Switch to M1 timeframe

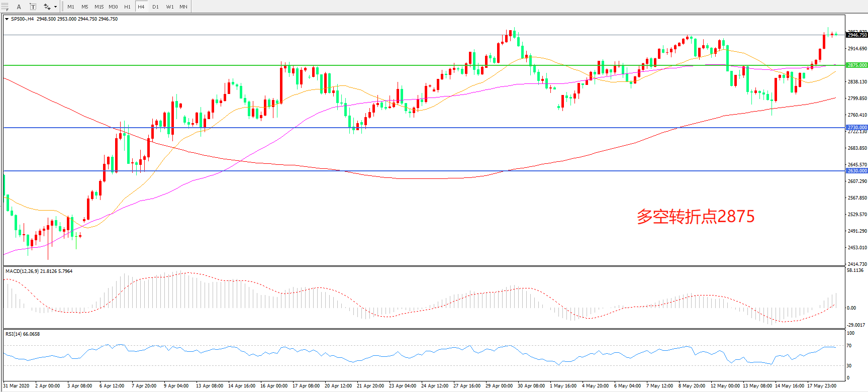[71, 7]
